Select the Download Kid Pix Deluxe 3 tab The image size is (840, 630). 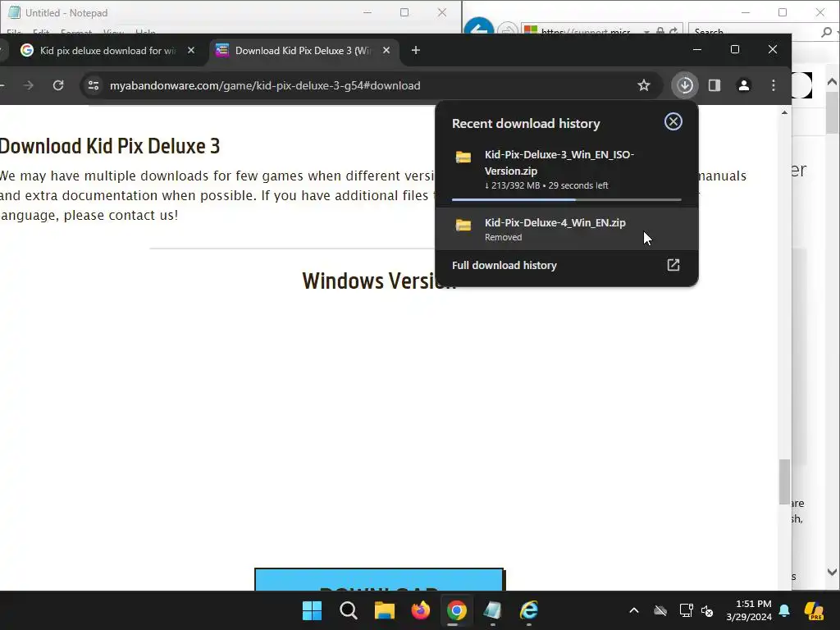tap(303, 50)
